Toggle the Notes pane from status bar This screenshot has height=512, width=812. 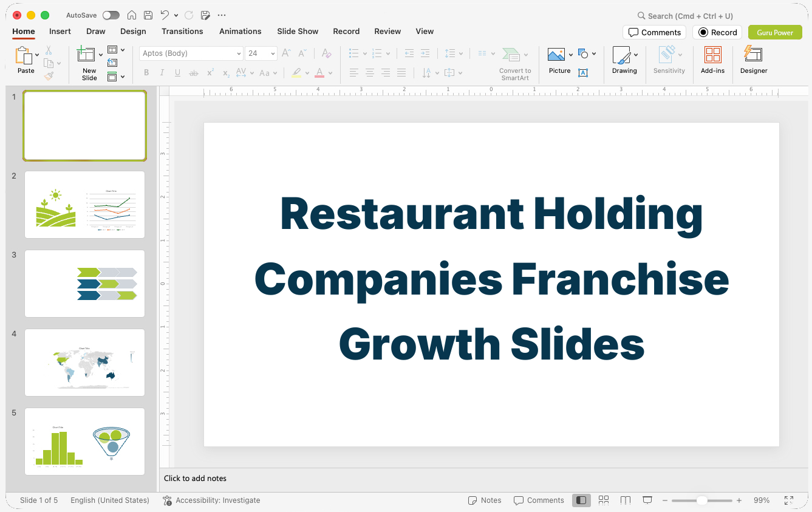click(x=485, y=500)
